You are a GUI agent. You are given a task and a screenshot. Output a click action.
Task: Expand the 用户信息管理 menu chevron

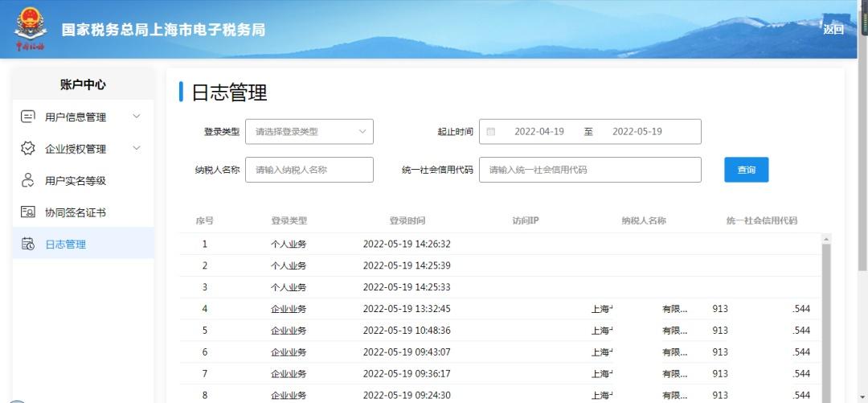point(137,117)
